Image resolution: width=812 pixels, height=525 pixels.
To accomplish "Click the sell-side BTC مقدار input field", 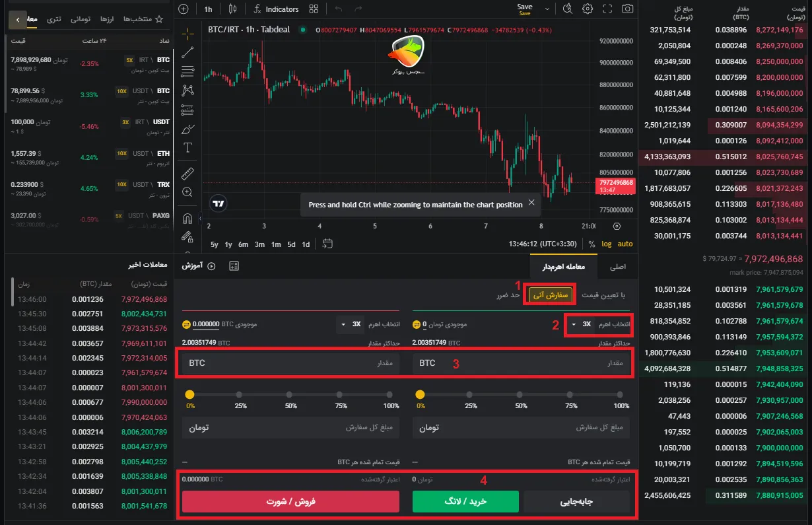I will click(290, 363).
